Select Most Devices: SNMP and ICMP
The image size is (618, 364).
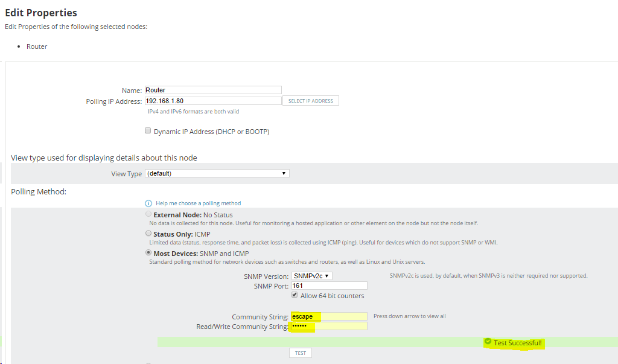click(x=148, y=252)
